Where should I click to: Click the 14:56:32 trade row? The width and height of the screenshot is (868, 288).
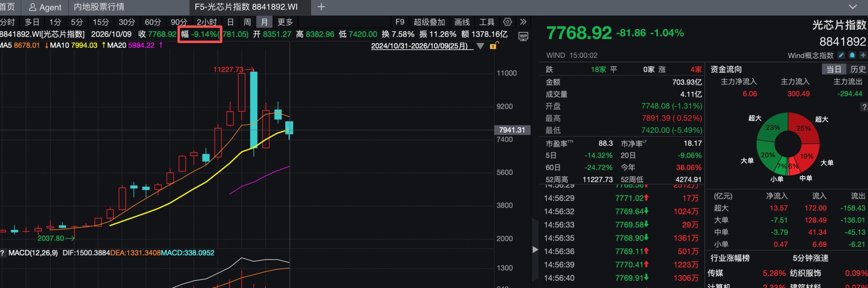(x=622, y=211)
